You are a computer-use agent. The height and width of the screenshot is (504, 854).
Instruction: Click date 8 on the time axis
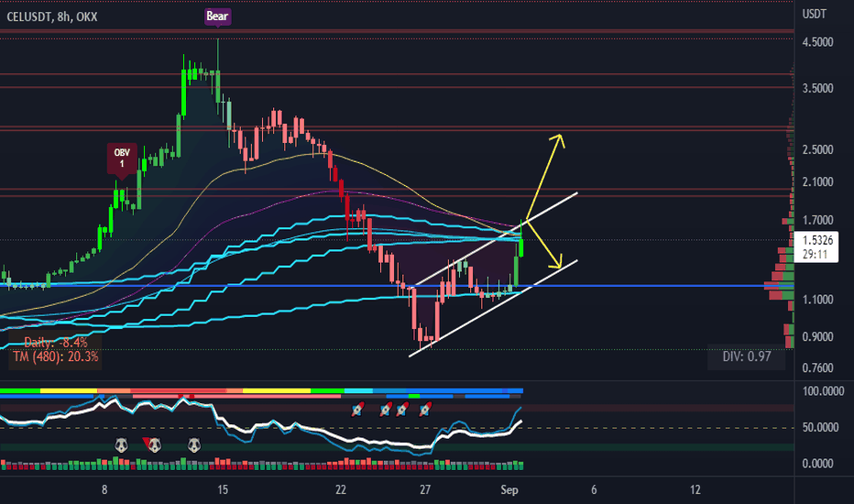click(104, 490)
